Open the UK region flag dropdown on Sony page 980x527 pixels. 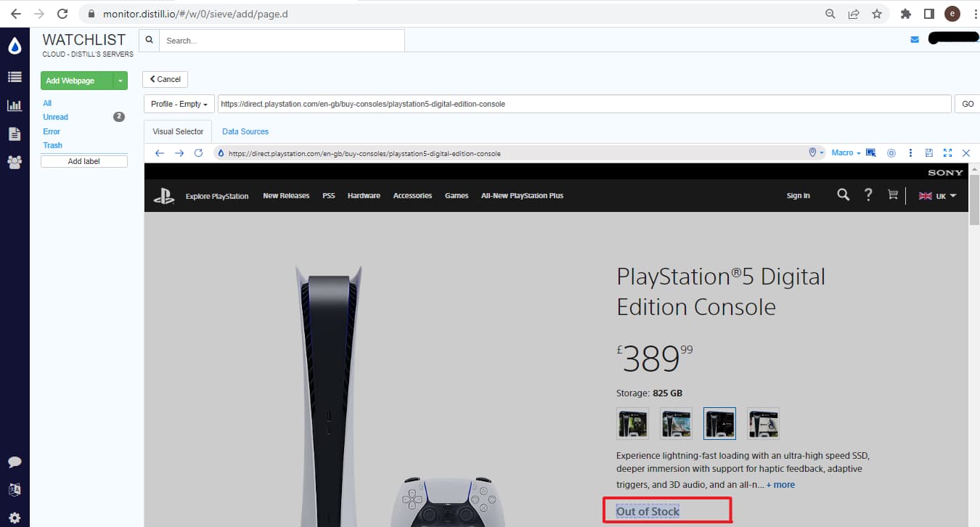coord(937,195)
